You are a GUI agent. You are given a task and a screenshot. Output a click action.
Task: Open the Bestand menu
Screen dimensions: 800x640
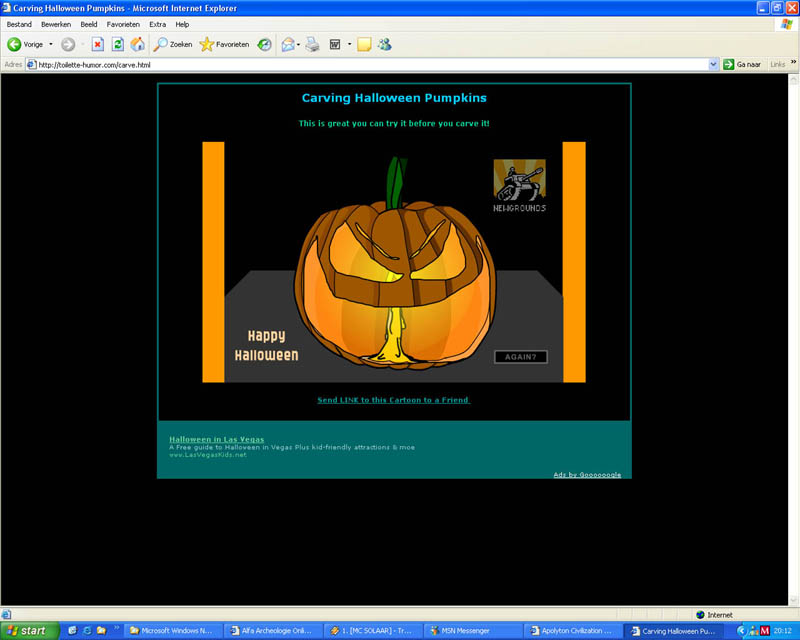19,24
